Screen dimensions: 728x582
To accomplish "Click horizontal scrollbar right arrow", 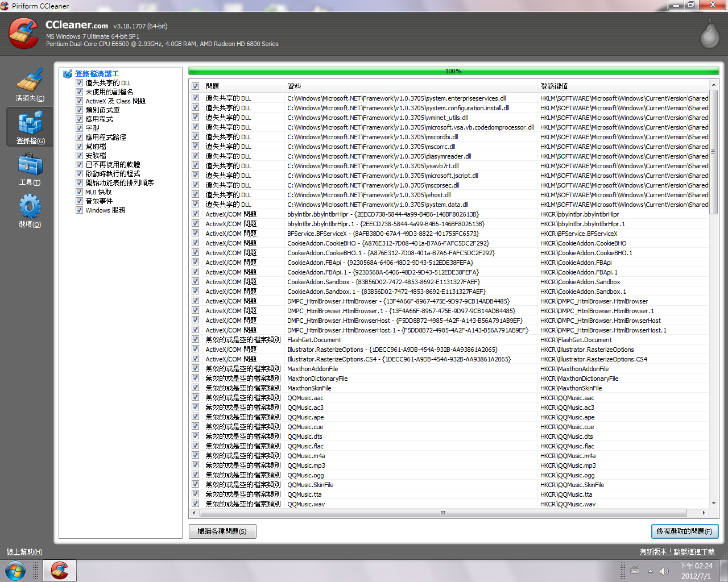I will pos(705,513).
